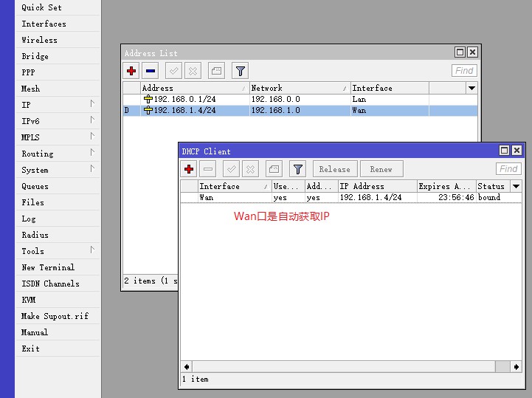Click the enable checkmark in Address List toolbar
532x398 pixels.
[173, 71]
